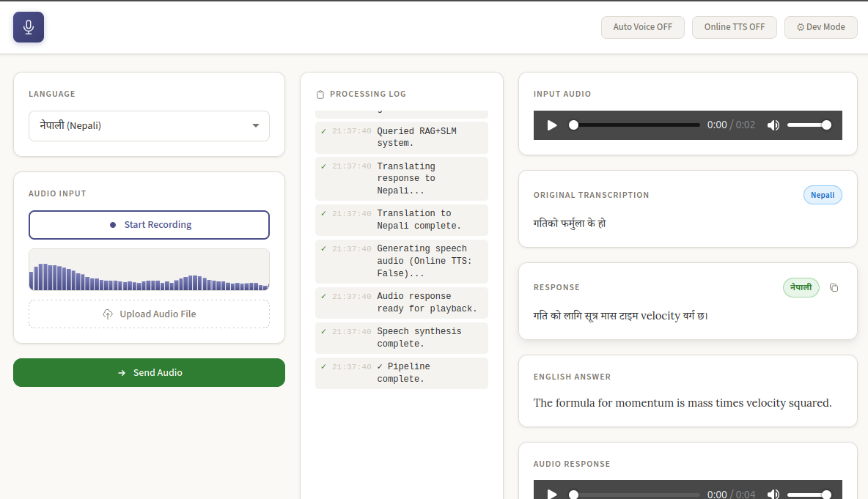Open the Language dropdown

click(x=149, y=126)
